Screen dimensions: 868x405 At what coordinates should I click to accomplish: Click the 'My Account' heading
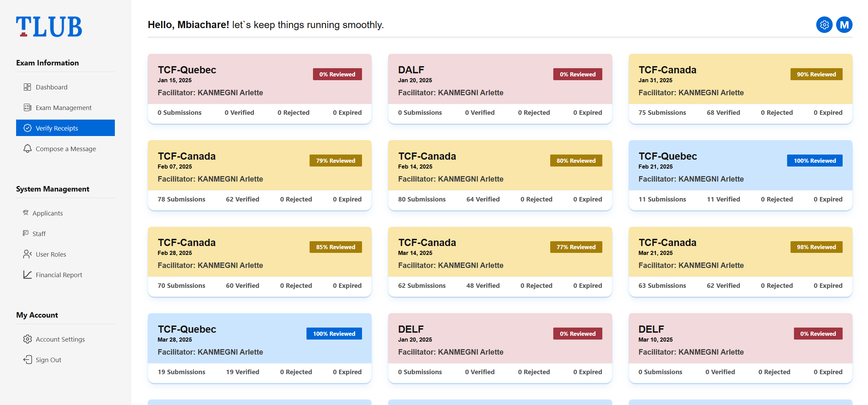pos(37,315)
